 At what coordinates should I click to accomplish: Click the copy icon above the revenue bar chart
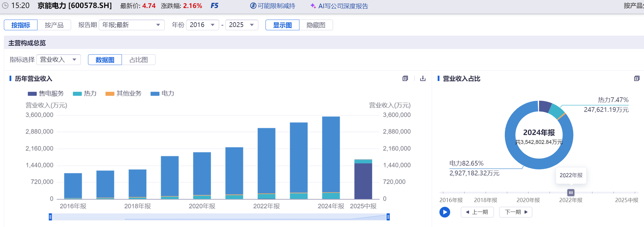405,78
